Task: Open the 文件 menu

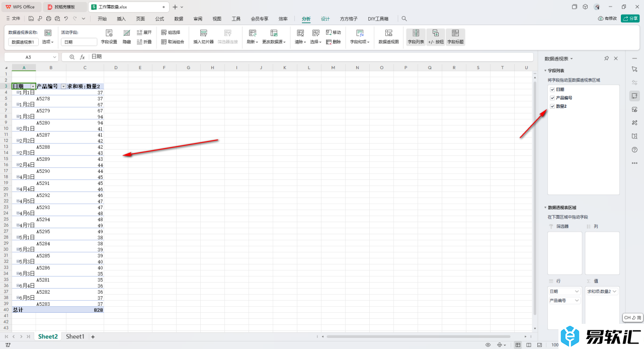Action: [x=14, y=19]
